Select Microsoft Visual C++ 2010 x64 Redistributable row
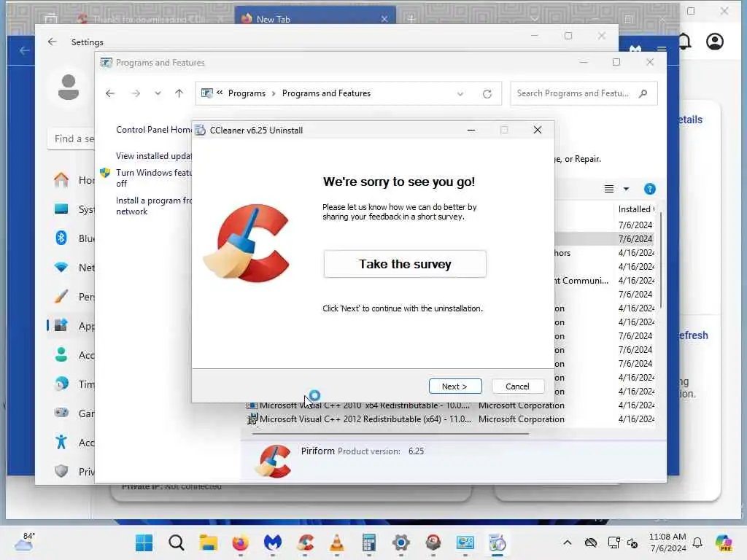This screenshot has width=747, height=560. pyautogui.click(x=450, y=405)
